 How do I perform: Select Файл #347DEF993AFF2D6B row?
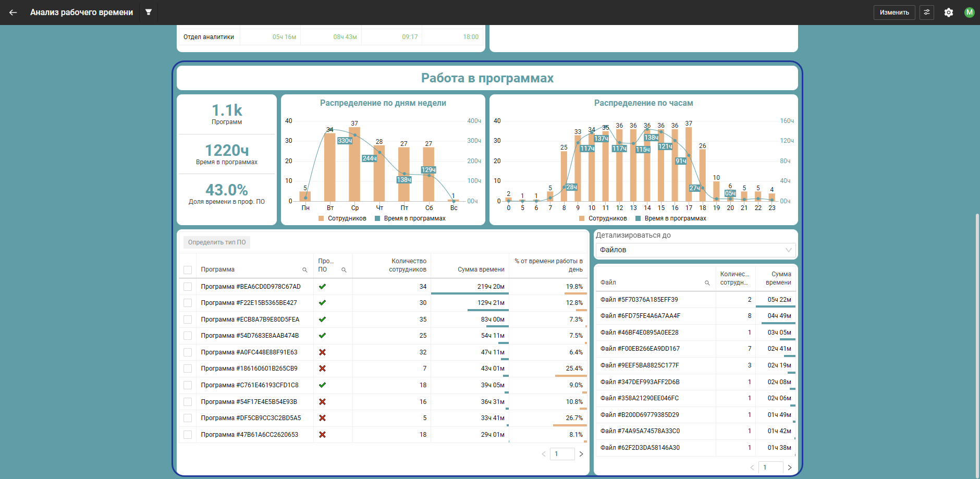tap(695, 382)
